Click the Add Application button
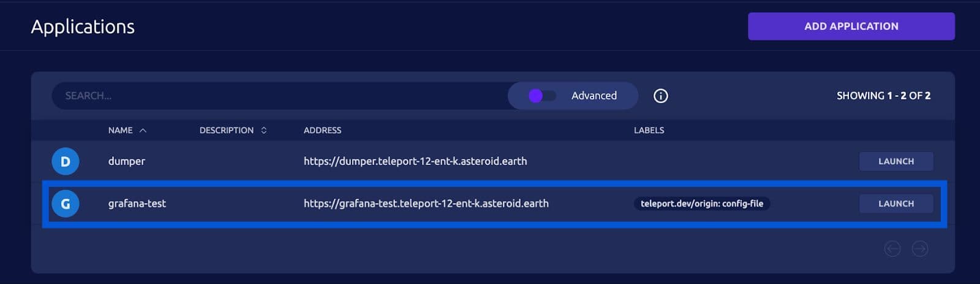 pos(851,26)
